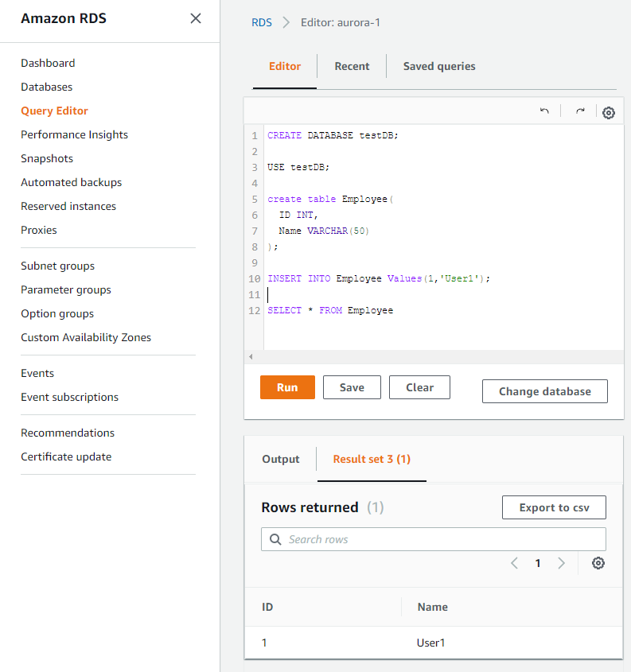Click the search magnifier icon in rows search

click(275, 539)
